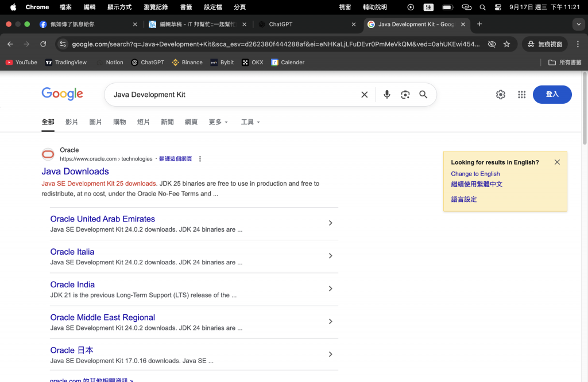Expand Oracle Italia result chevron
Image resolution: width=588 pixels, height=382 pixels.
click(330, 256)
